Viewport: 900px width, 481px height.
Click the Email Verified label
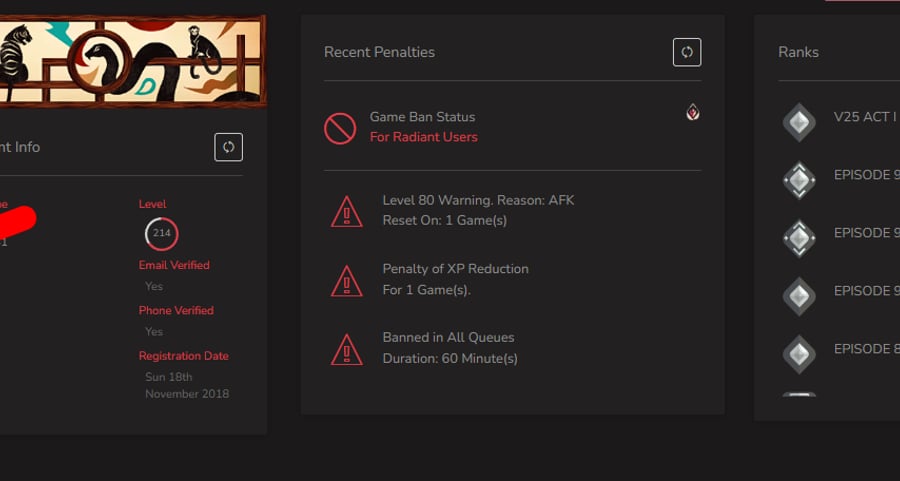click(174, 265)
